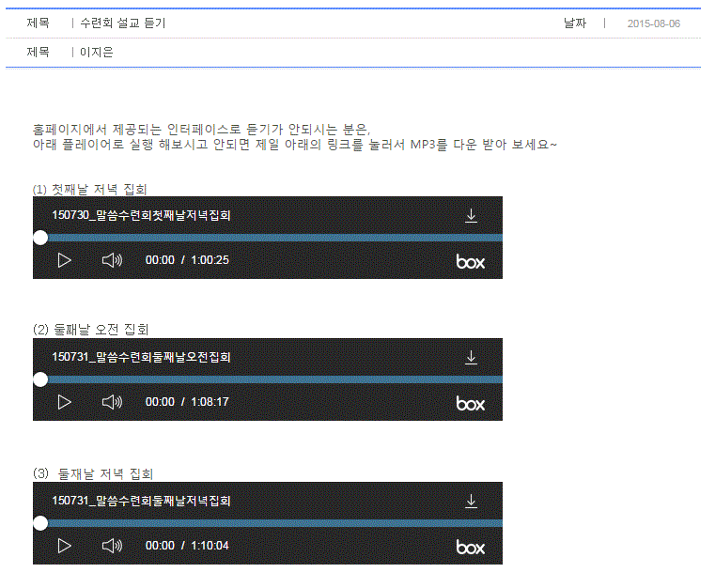Click the title 150731_말씀수련회둘째날저녁집회

141,501
